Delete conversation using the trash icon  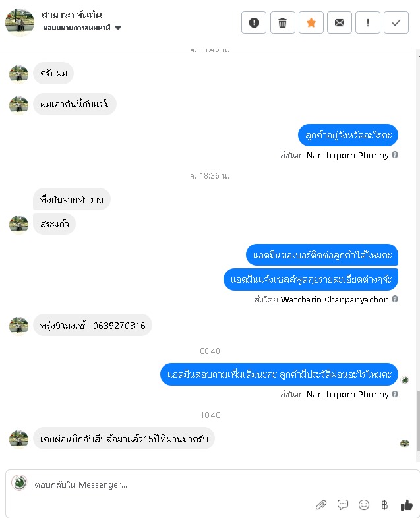pos(283,22)
